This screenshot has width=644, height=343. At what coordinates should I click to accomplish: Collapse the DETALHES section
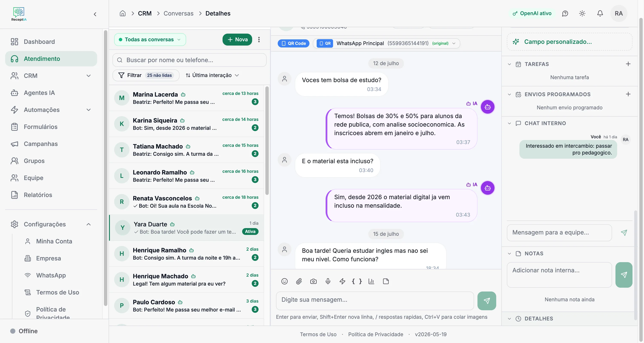[x=509, y=319]
